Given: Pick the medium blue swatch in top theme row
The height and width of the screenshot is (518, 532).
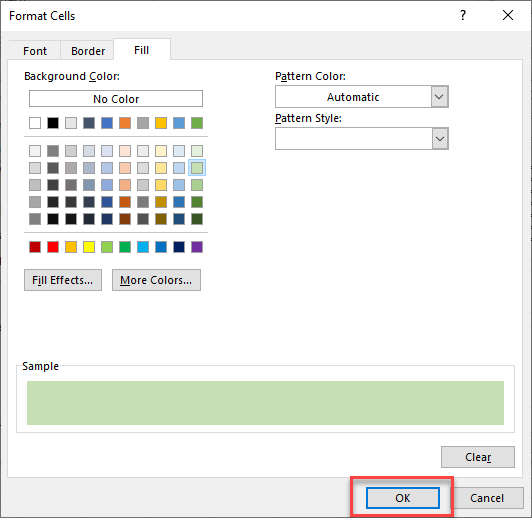Looking at the screenshot, I should (x=107, y=123).
